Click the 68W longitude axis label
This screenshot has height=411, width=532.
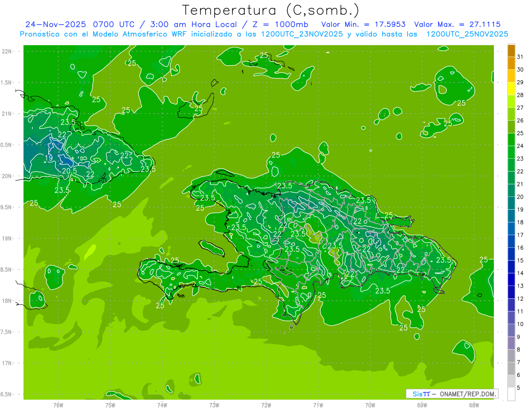pos(474,405)
